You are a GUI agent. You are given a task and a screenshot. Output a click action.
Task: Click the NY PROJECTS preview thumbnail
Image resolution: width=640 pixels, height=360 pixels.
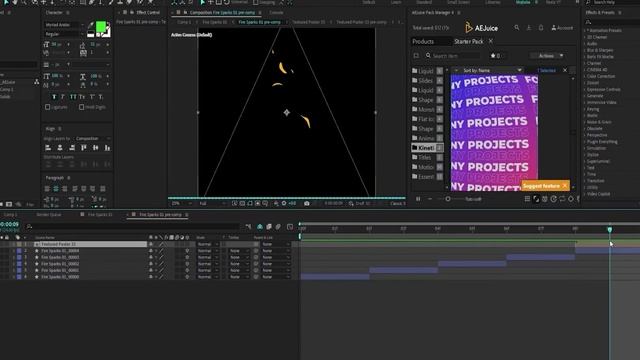coord(494,132)
